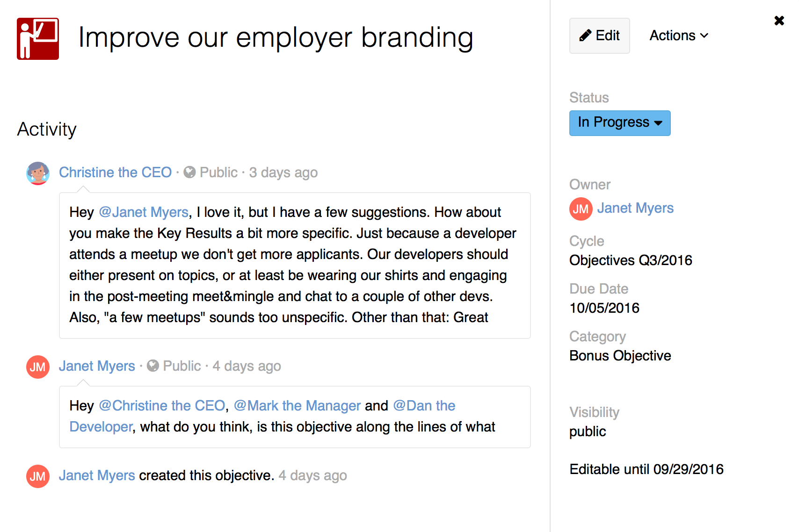
Task: Click Janet Myers' JM avatar next to her comment
Action: (37, 367)
